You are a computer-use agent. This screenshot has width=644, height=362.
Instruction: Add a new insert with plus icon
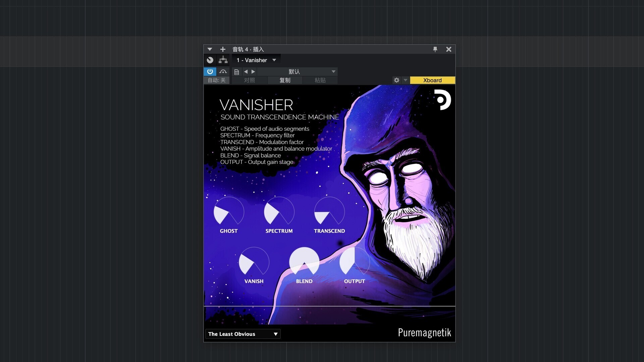223,49
